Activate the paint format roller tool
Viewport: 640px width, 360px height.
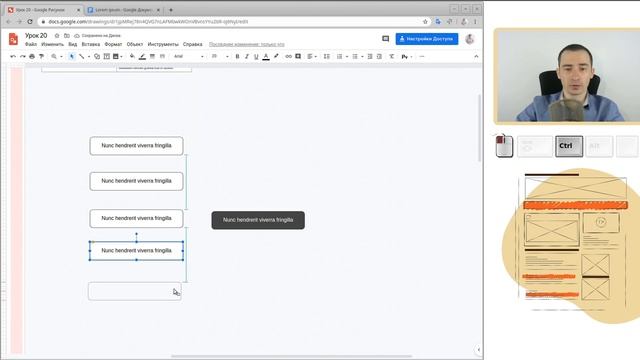(41, 57)
